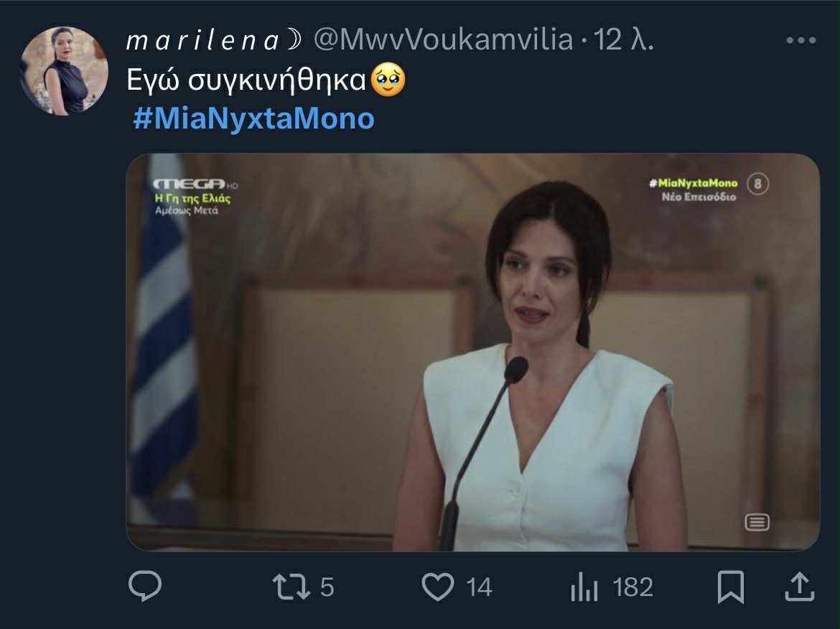This screenshot has width=840, height=629.
Task: Click the reply speech bubble icon
Action: pos(145,587)
